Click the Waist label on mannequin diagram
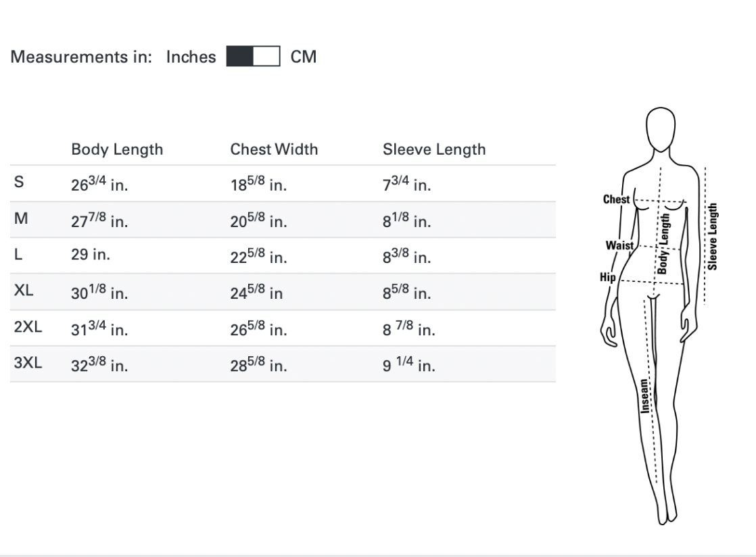Screen dimensions: 756x557 [x=619, y=245]
